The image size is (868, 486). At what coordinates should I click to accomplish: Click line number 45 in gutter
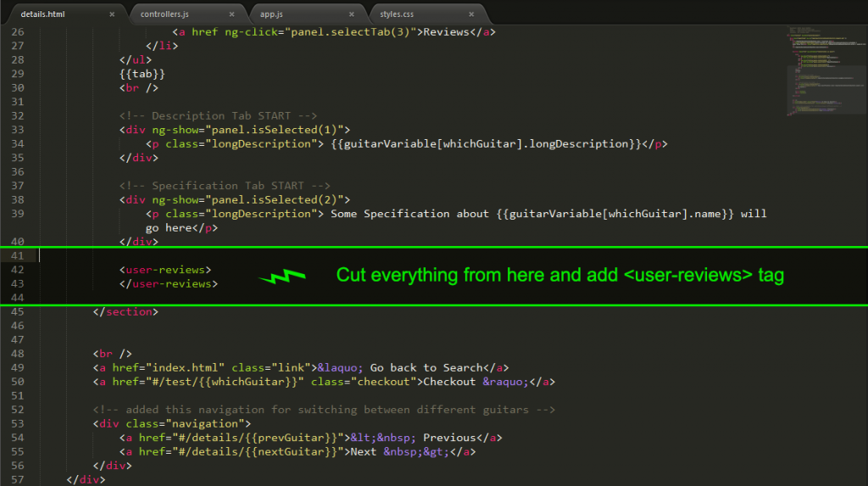[18, 311]
